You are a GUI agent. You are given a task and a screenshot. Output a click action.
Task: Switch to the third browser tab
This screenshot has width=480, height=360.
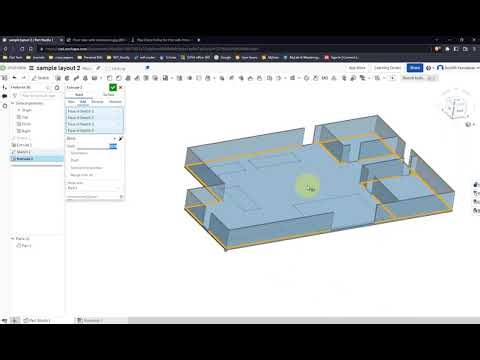click(x=163, y=40)
